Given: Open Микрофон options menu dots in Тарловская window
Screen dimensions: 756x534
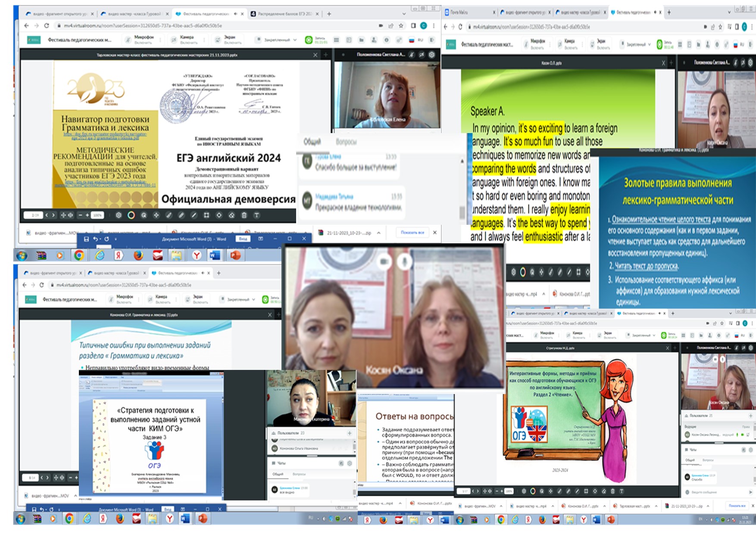Looking at the screenshot, I should click(160, 40).
